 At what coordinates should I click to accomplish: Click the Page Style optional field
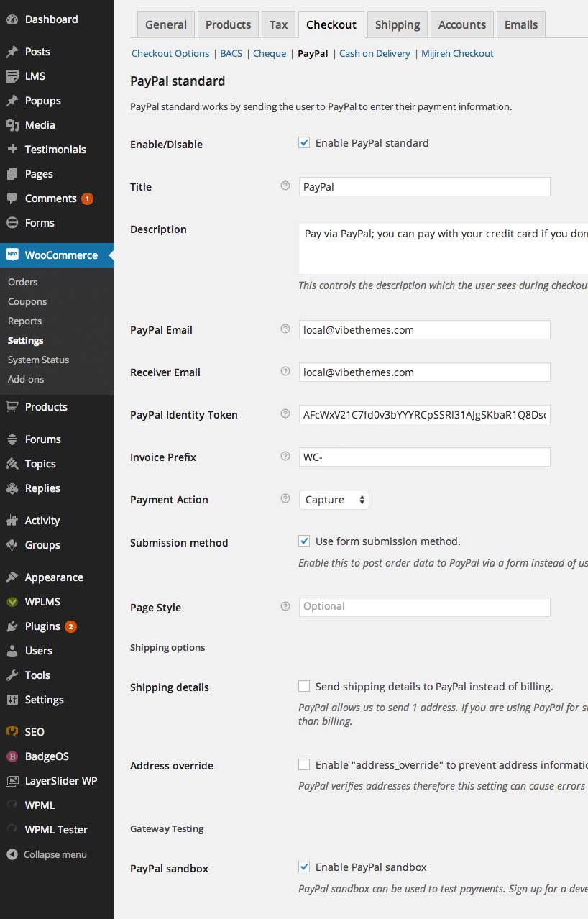click(425, 607)
